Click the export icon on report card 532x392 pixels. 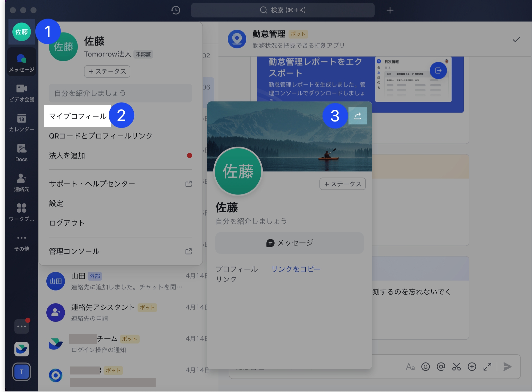point(438,71)
